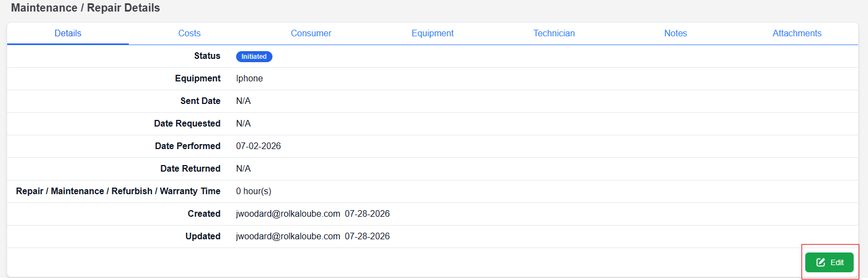Screen dimensions: 868x280
Task: Open the Costs tab
Action: (x=189, y=33)
